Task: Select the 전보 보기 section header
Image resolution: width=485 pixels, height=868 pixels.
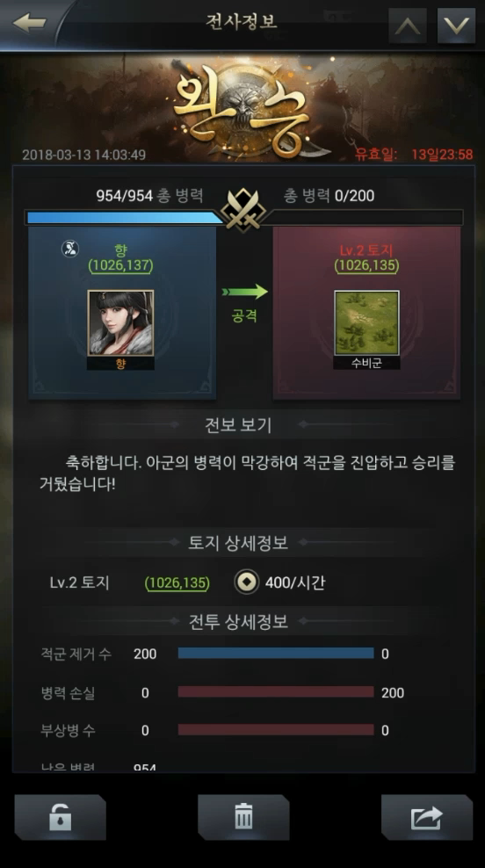Action: pos(238,424)
